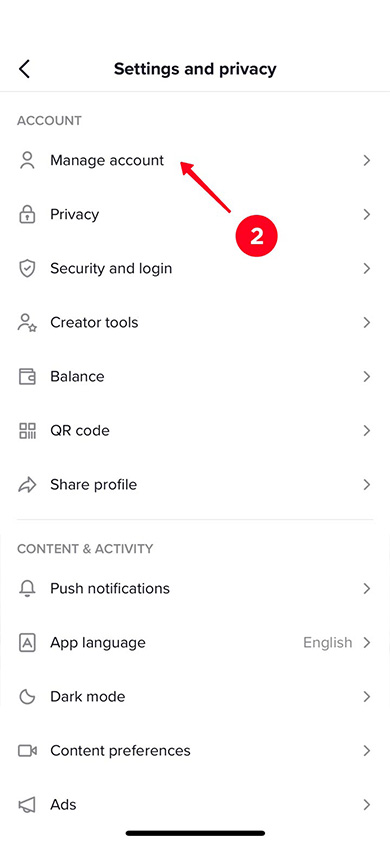390x844 pixels.
Task: Open the Balance label
Action: tap(77, 376)
